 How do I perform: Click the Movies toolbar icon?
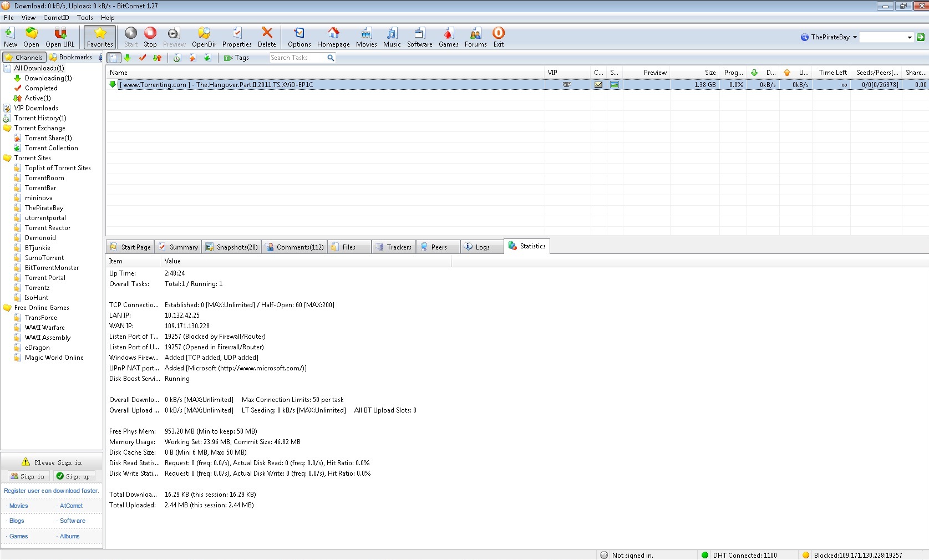pos(366,37)
